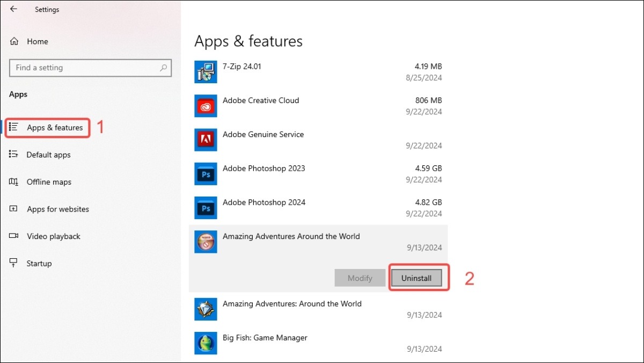Click the Settings window title text

[x=47, y=10]
